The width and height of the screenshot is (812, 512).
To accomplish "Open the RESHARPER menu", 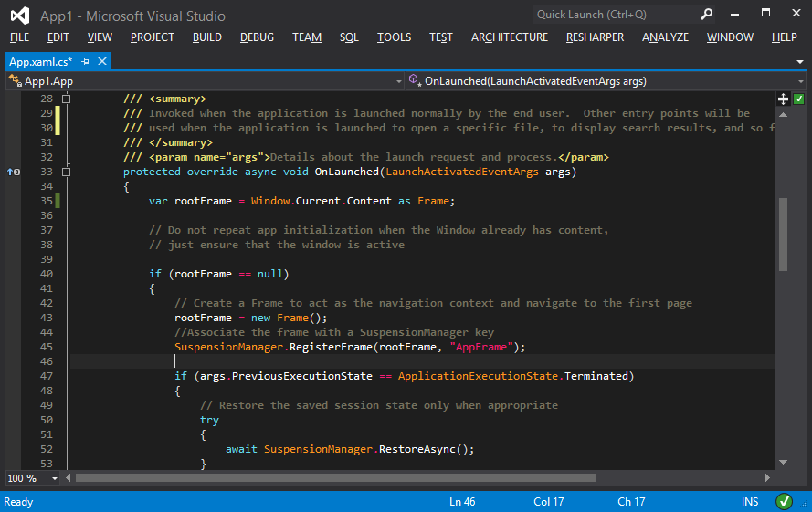I will [x=595, y=37].
